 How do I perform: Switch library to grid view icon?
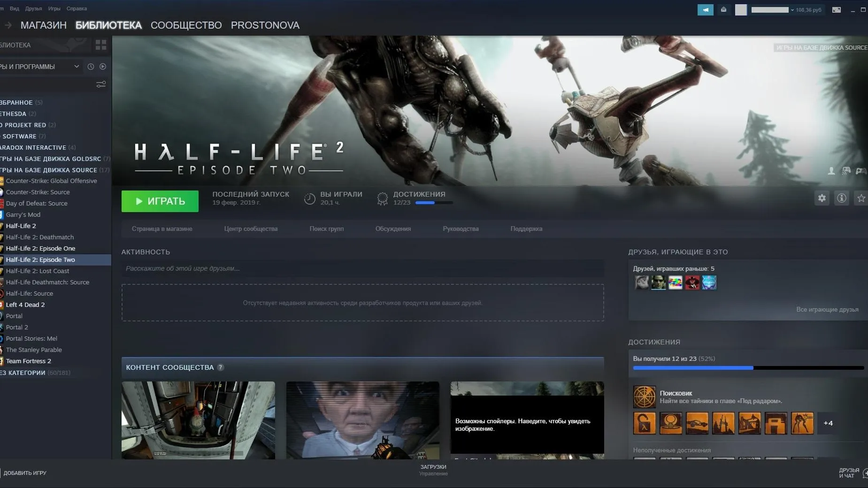point(101,45)
